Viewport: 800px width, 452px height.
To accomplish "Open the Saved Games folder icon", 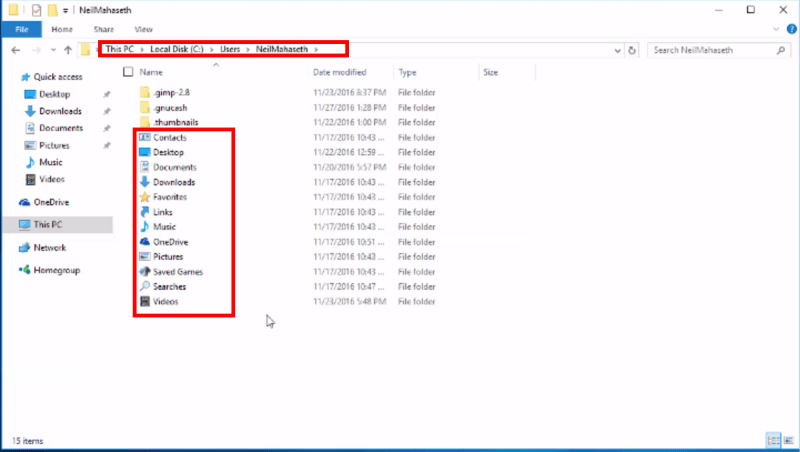I will click(145, 271).
